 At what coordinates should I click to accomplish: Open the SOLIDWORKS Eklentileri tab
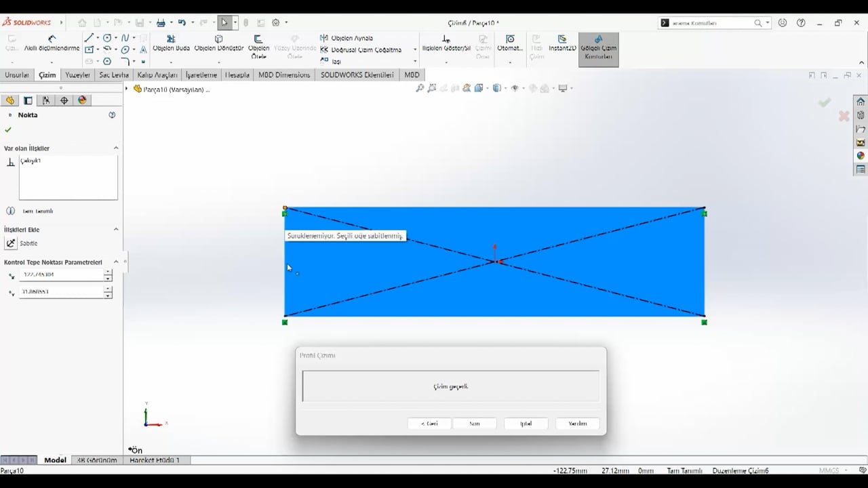click(357, 75)
